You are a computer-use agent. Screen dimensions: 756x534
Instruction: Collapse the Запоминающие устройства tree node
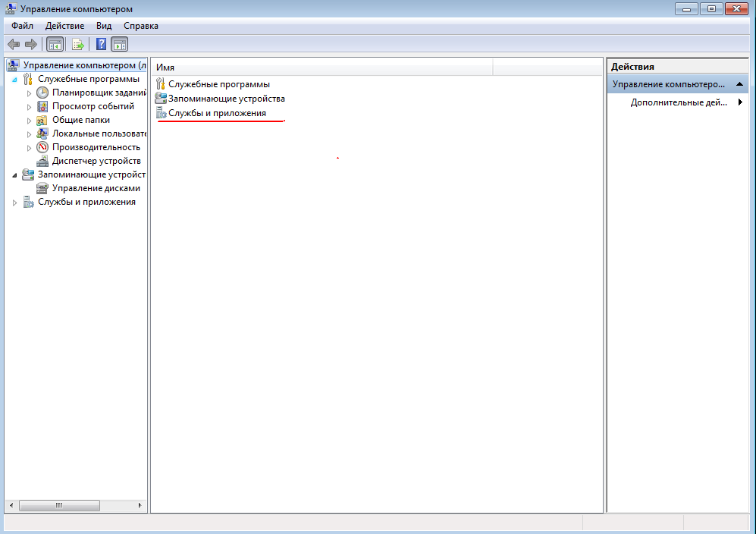pyautogui.click(x=14, y=174)
